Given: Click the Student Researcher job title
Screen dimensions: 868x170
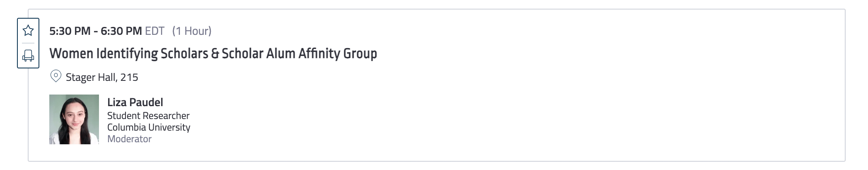Looking at the screenshot, I should click(148, 116).
